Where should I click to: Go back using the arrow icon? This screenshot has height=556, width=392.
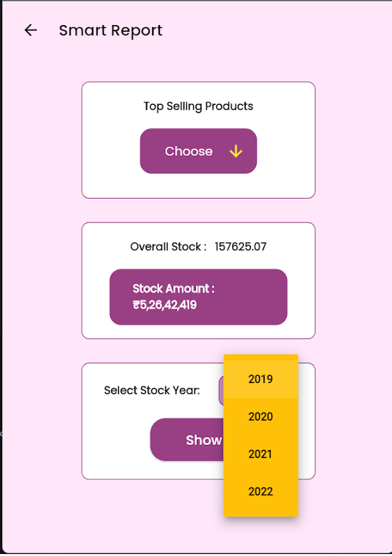[31, 30]
